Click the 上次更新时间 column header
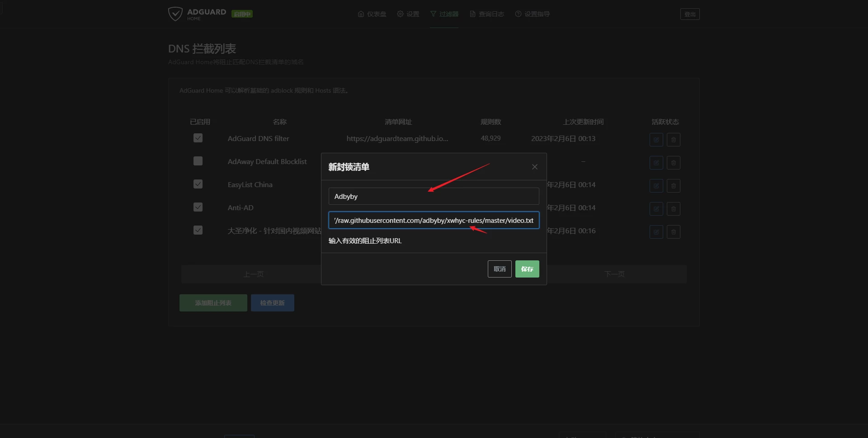 point(583,122)
